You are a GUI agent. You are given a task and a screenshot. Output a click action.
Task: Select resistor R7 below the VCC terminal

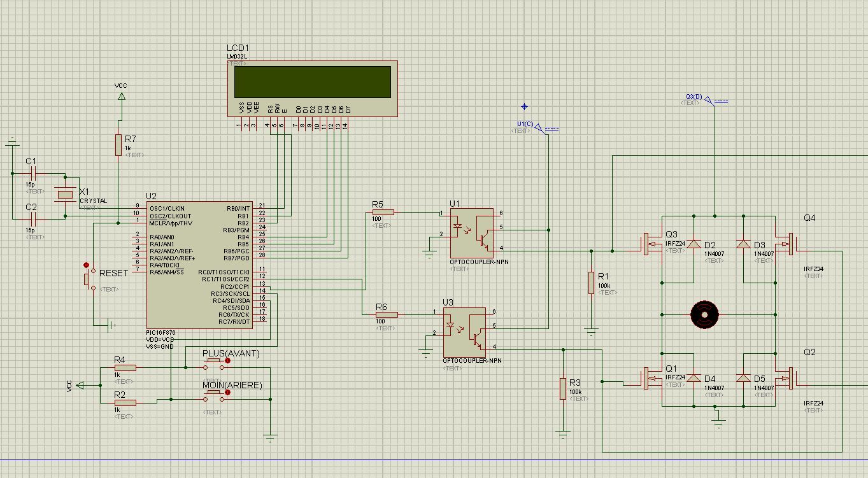118,144
